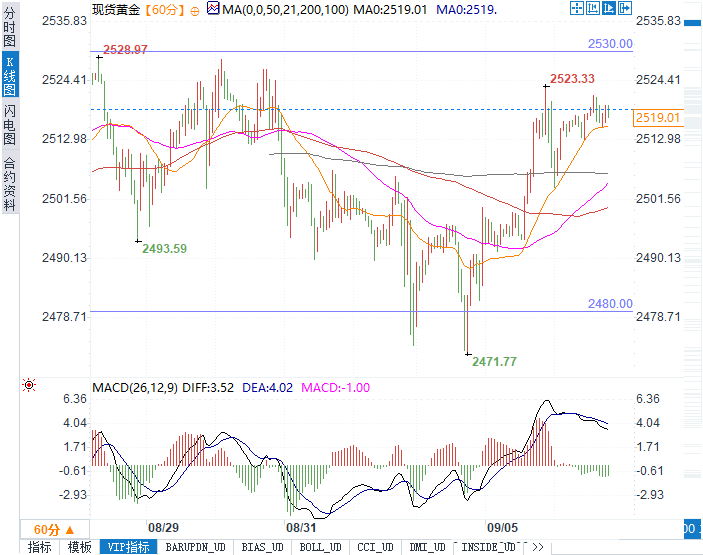Choose the BARUPDN_UD indicator

pyautogui.click(x=195, y=547)
